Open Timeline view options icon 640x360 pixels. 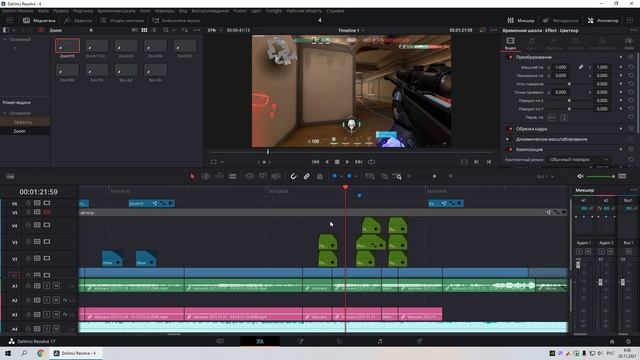(10, 176)
